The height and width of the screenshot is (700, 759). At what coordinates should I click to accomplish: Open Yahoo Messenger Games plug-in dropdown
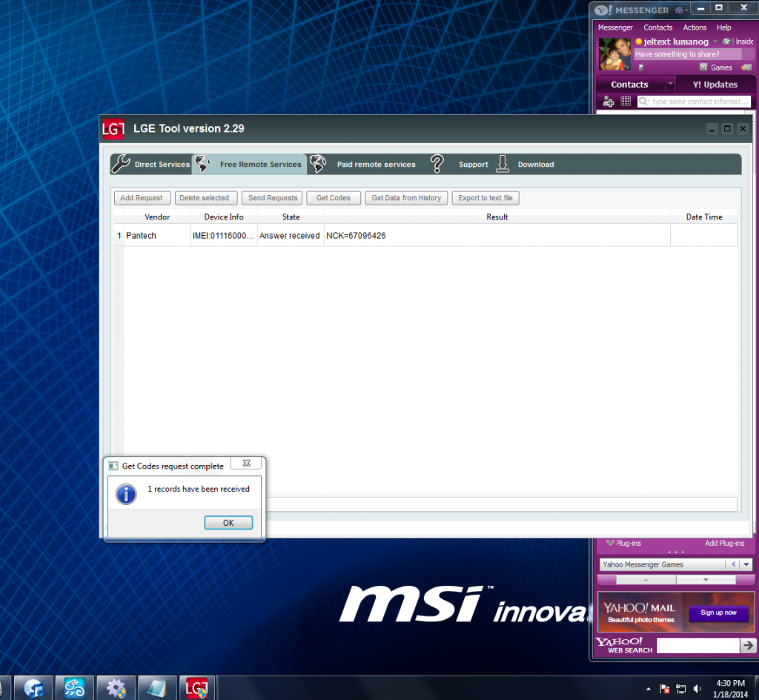[x=746, y=564]
